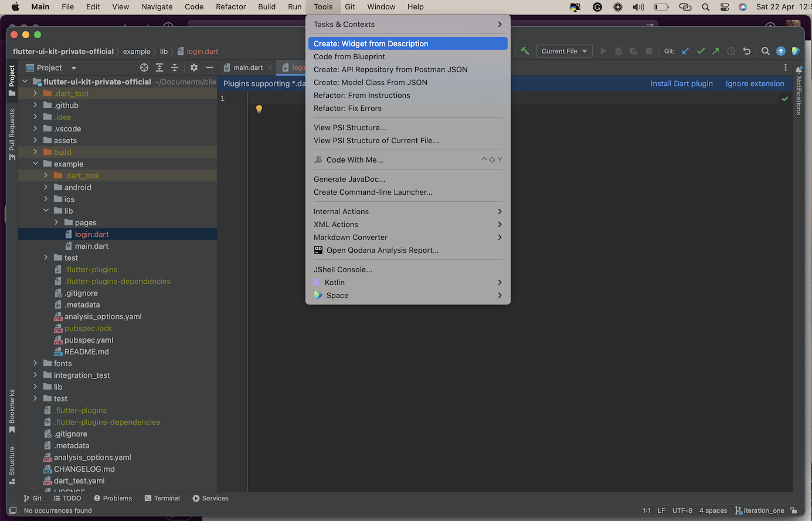Expand the integration_test folder
This screenshot has width=812, height=521.
coord(36,375)
